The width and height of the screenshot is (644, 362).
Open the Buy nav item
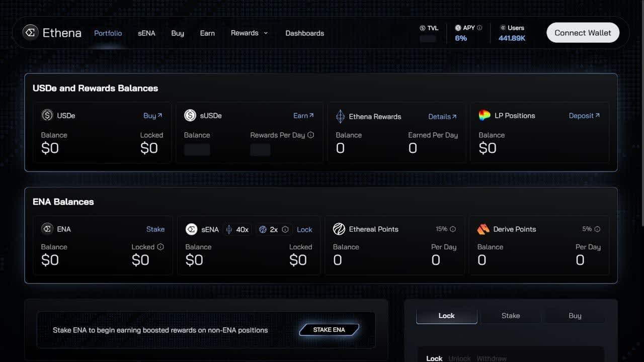[x=178, y=33]
